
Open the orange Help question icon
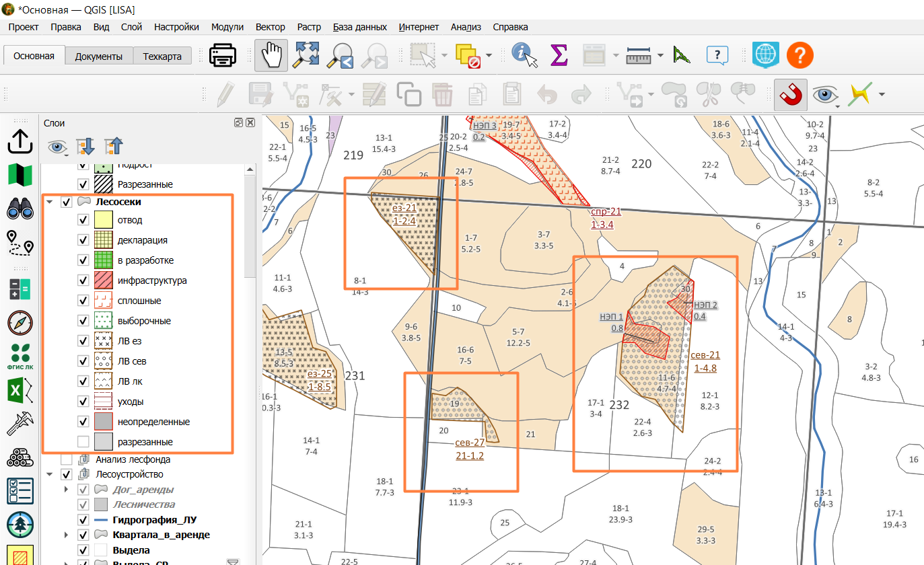pyautogui.click(x=800, y=55)
